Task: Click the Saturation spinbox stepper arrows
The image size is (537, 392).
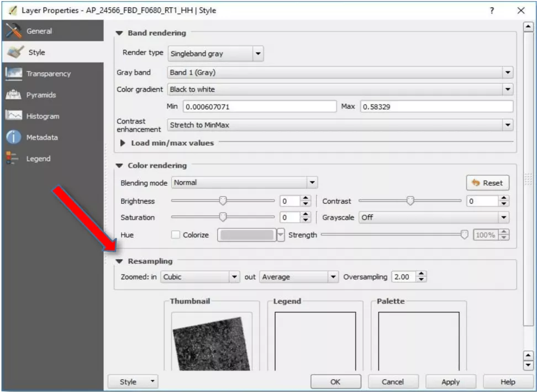Action: pyautogui.click(x=306, y=218)
